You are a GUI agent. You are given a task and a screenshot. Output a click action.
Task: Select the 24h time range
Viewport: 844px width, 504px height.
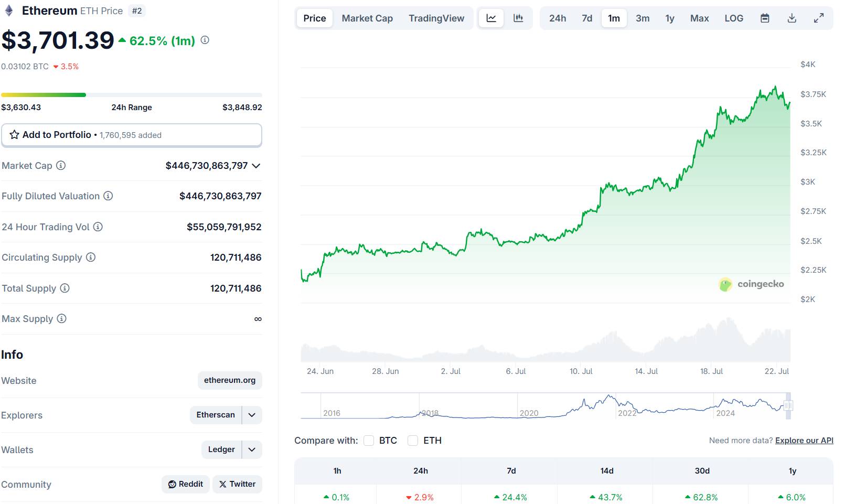(x=558, y=18)
